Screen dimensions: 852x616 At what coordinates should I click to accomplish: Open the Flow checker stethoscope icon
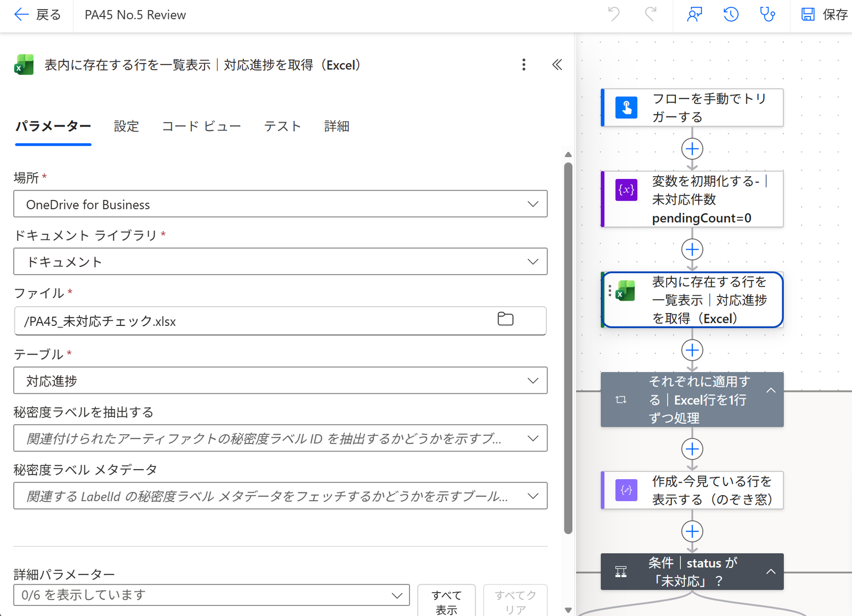[x=767, y=14]
